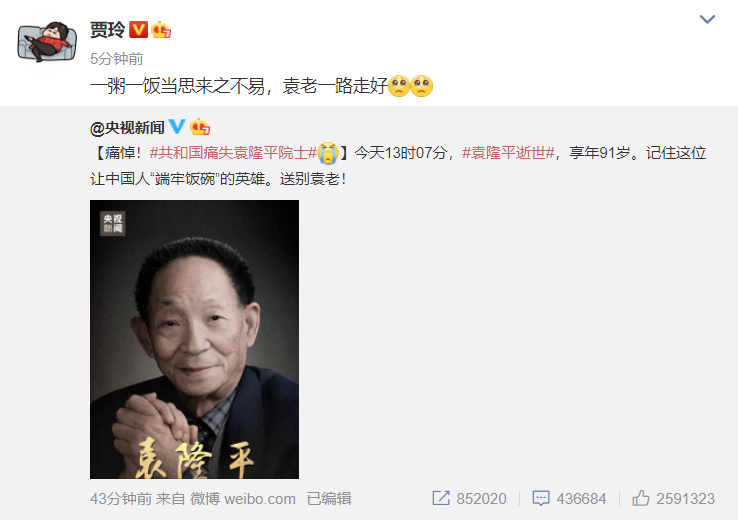View edit history via 已编辑

(x=329, y=499)
